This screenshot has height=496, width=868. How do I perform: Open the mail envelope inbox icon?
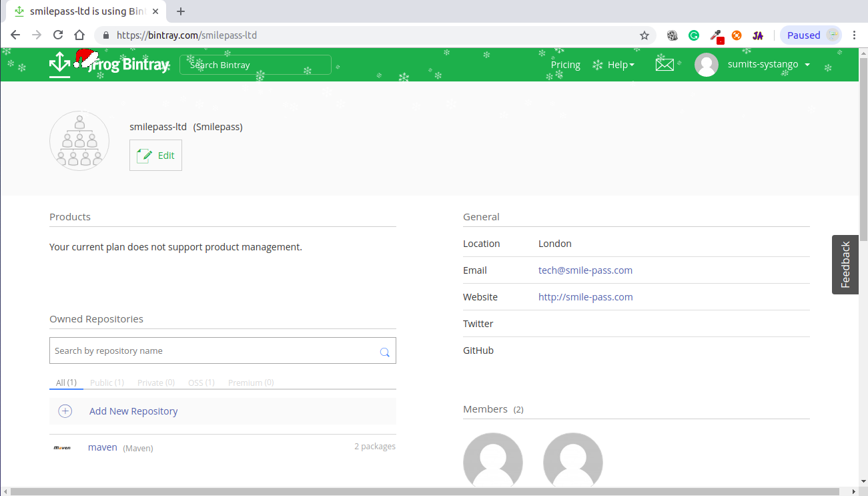[665, 65]
